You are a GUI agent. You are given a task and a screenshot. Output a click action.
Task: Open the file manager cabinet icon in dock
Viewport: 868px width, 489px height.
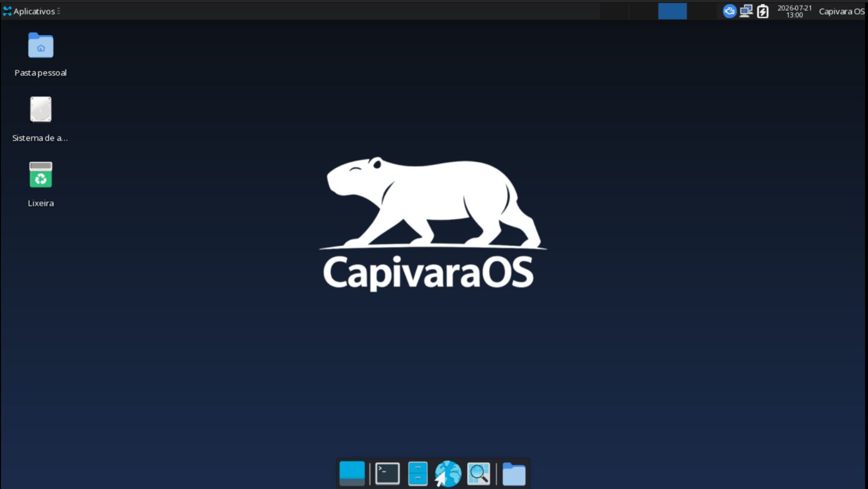(418, 473)
